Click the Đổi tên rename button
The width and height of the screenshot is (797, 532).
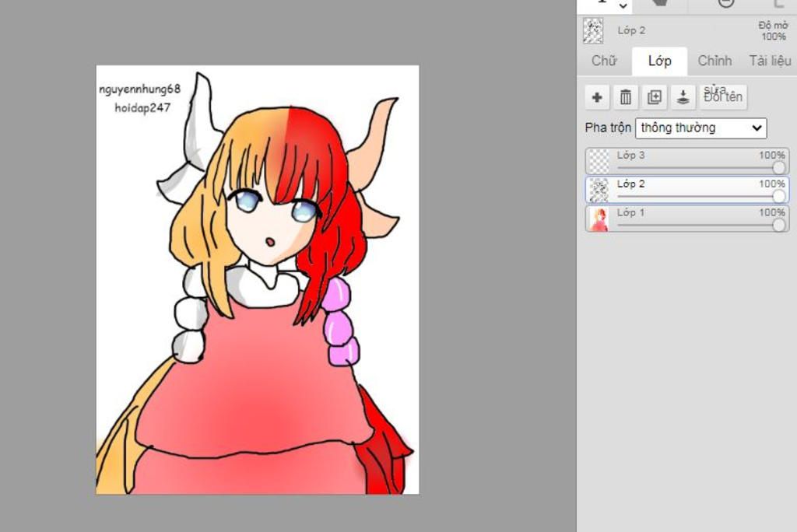pos(723,97)
